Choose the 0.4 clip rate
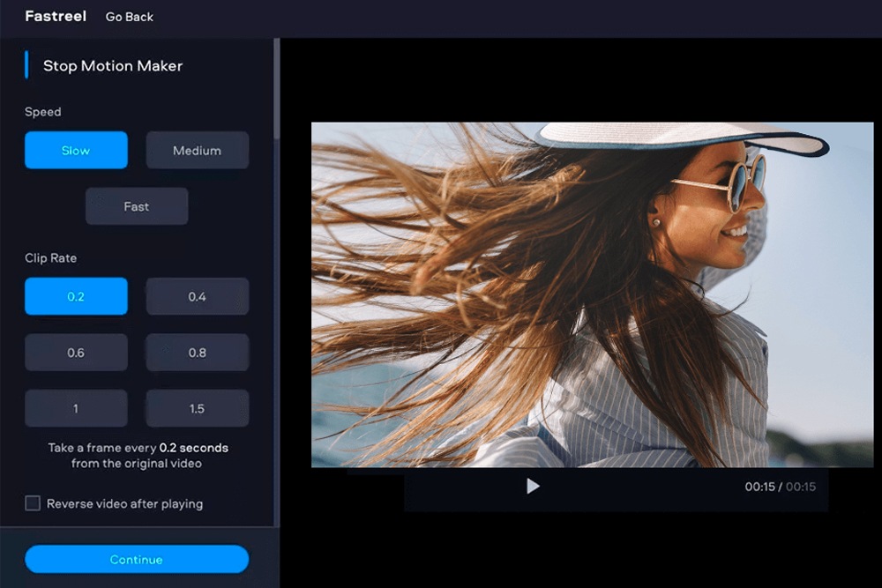This screenshot has height=588, width=882. (x=197, y=296)
